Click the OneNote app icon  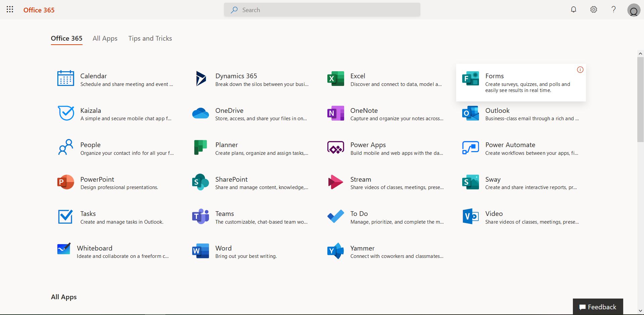point(336,113)
